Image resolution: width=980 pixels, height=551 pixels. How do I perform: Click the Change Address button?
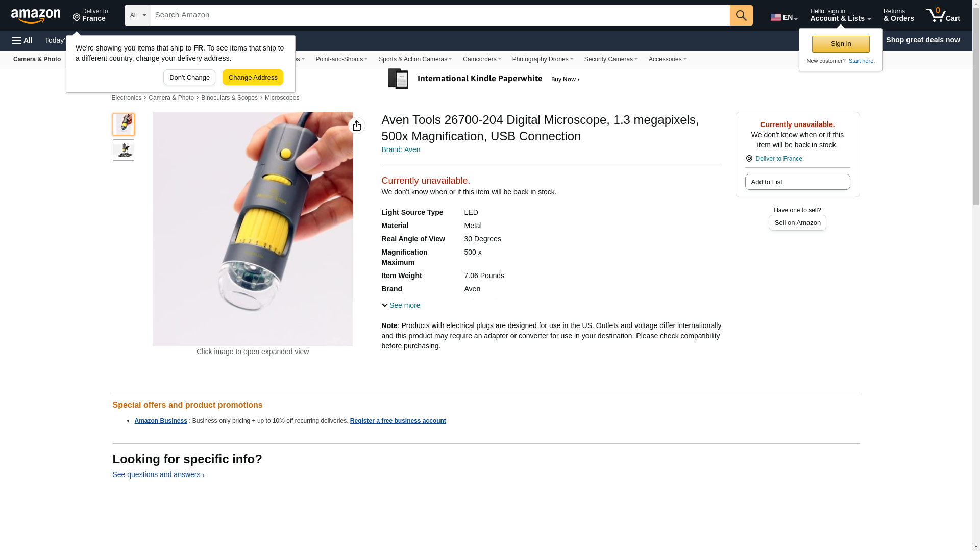(x=253, y=78)
